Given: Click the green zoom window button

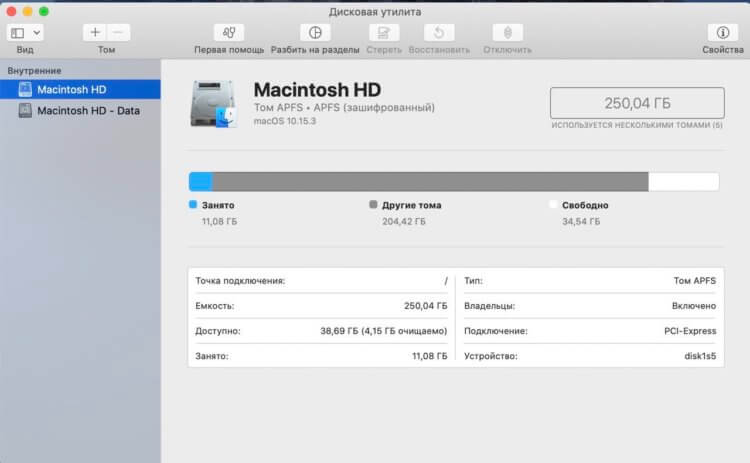Looking at the screenshot, I should (x=44, y=11).
